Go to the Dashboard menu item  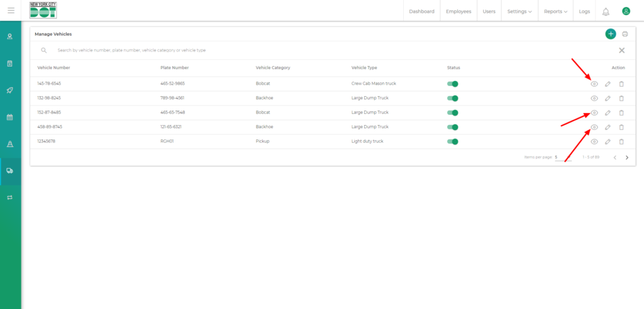pos(421,11)
